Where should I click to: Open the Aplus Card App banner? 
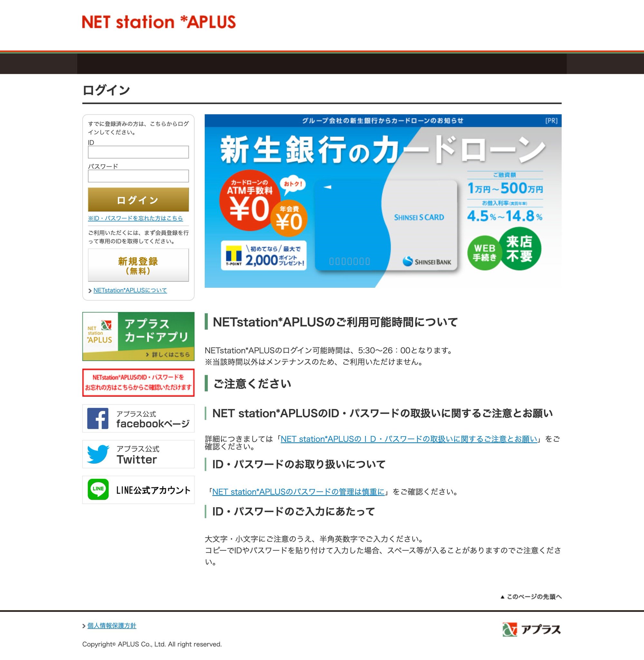click(x=138, y=336)
